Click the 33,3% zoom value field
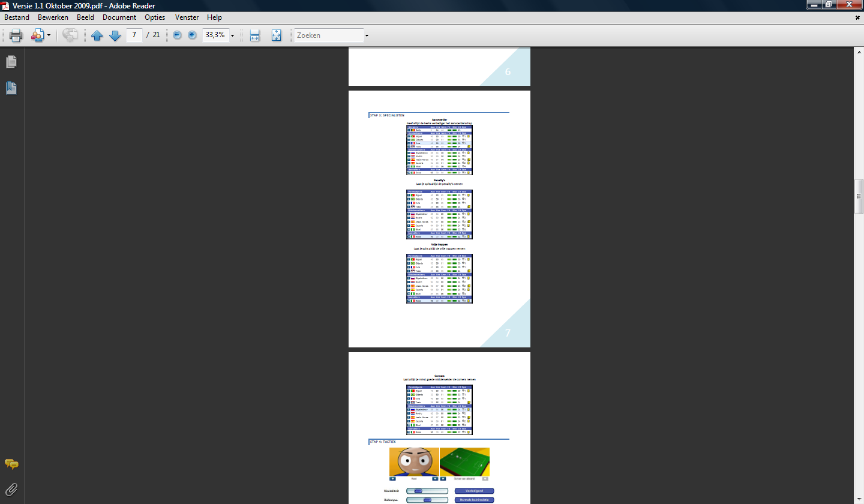864x504 pixels. pos(215,35)
